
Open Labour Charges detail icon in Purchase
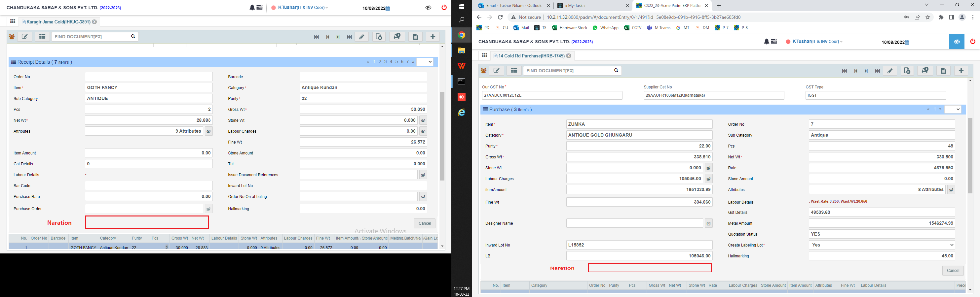[708, 179]
